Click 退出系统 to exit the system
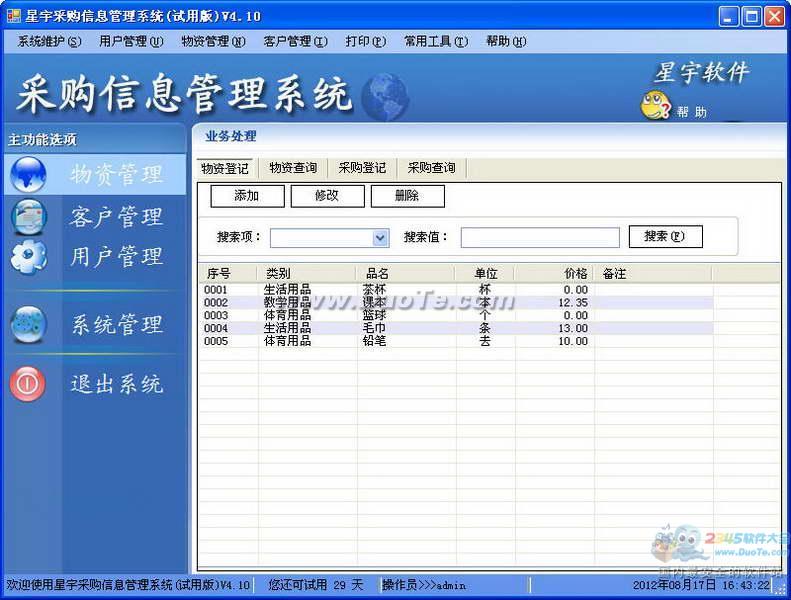The height and width of the screenshot is (600, 791). pos(117,384)
